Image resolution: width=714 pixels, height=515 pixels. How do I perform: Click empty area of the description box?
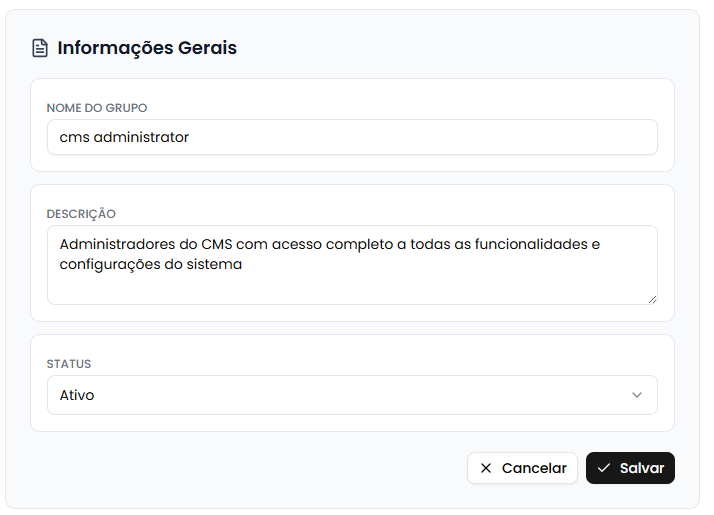tap(450, 288)
